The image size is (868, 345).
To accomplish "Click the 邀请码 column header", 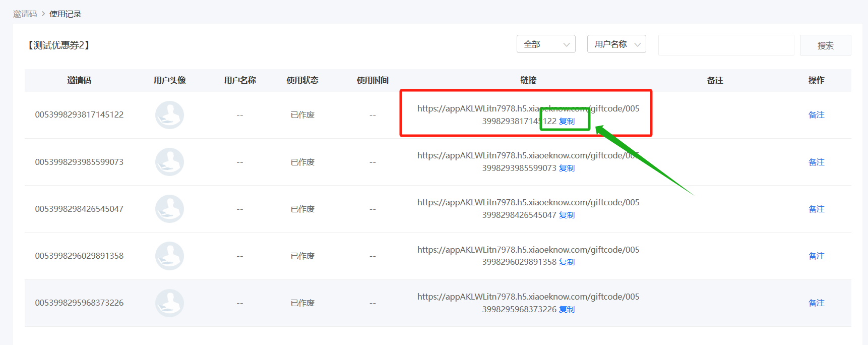I will (79, 80).
